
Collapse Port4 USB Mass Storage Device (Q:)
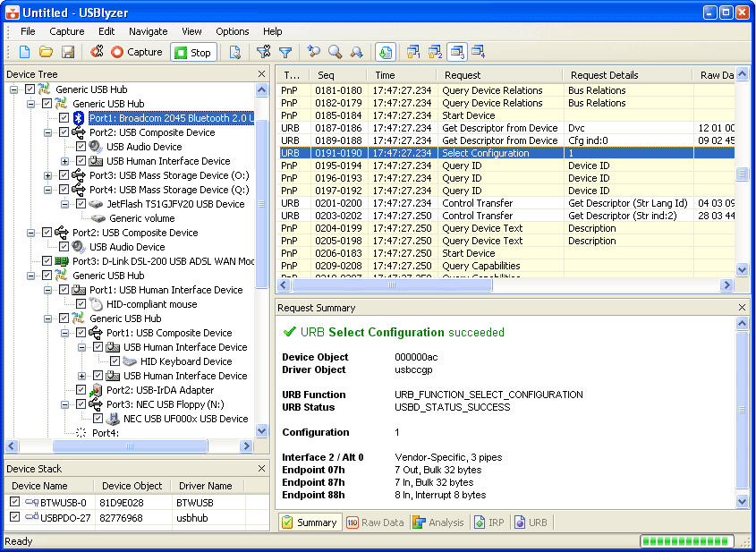(x=48, y=190)
